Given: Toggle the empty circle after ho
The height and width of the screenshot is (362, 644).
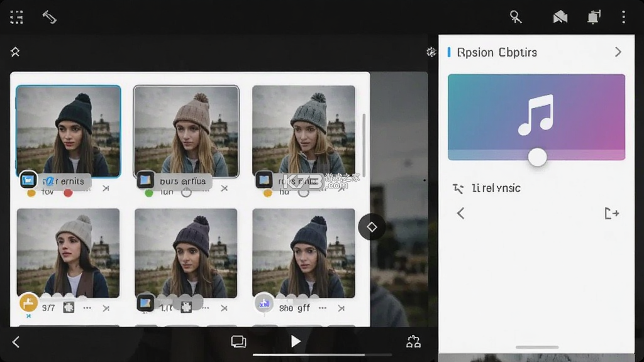Looking at the screenshot, I should point(304,192).
